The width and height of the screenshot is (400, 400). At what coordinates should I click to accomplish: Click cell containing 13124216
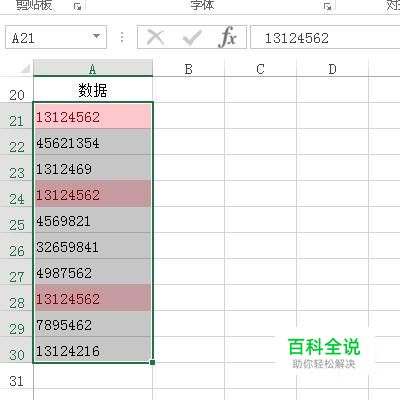pyautogui.click(x=93, y=350)
